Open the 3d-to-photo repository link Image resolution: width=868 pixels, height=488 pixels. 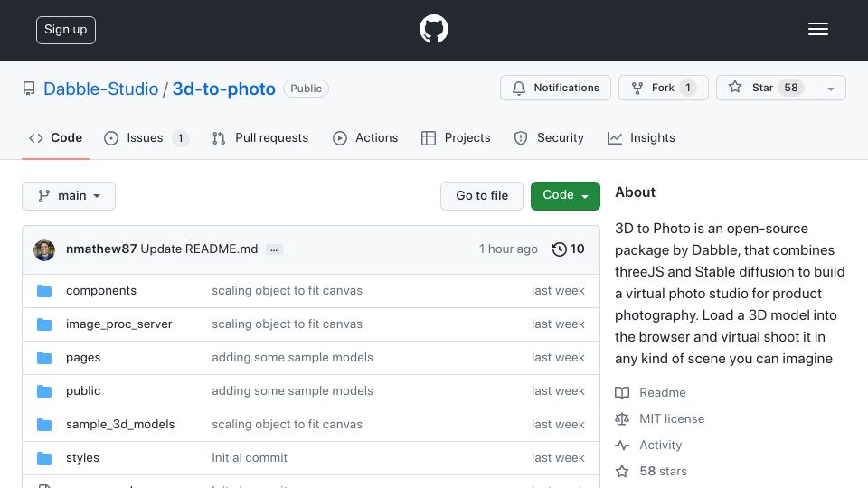point(223,89)
